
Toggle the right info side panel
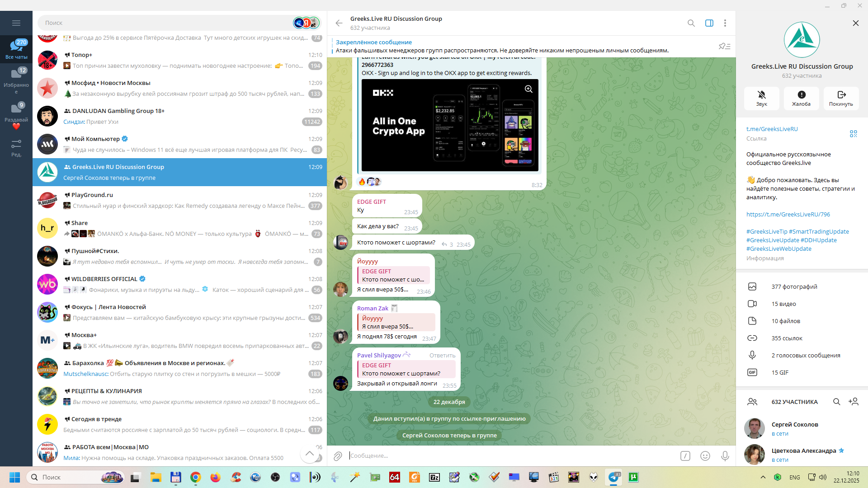coord(709,23)
